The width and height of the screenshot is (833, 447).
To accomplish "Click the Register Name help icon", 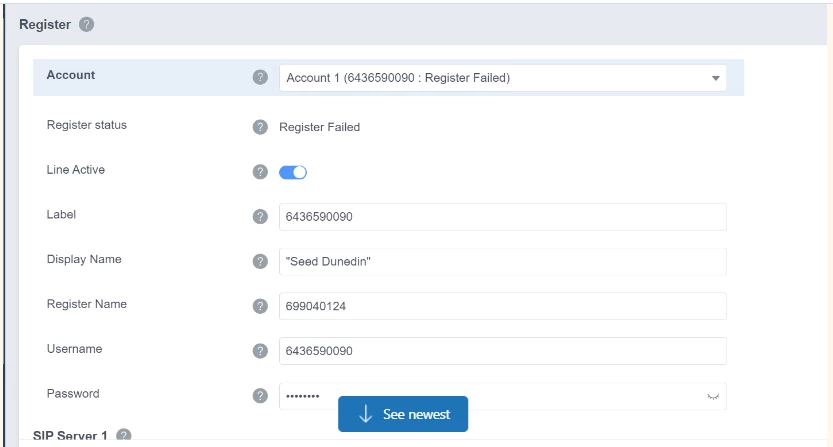I will 260,306.
